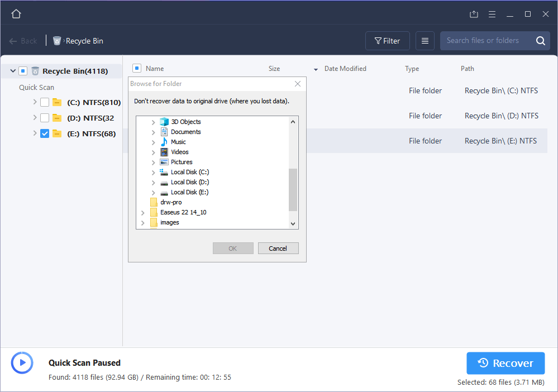Sort by the Size column header
The height and width of the screenshot is (392, 558).
tap(274, 69)
